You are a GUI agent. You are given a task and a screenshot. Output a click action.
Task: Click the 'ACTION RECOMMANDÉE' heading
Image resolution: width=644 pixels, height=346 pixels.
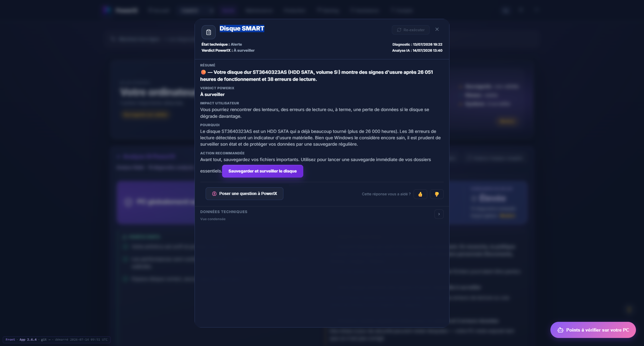point(222,153)
